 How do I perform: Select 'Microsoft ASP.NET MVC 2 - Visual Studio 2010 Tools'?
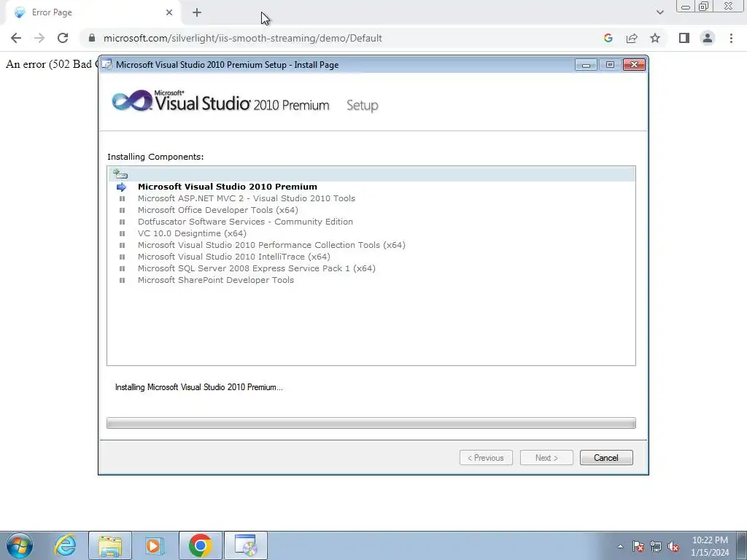click(247, 198)
